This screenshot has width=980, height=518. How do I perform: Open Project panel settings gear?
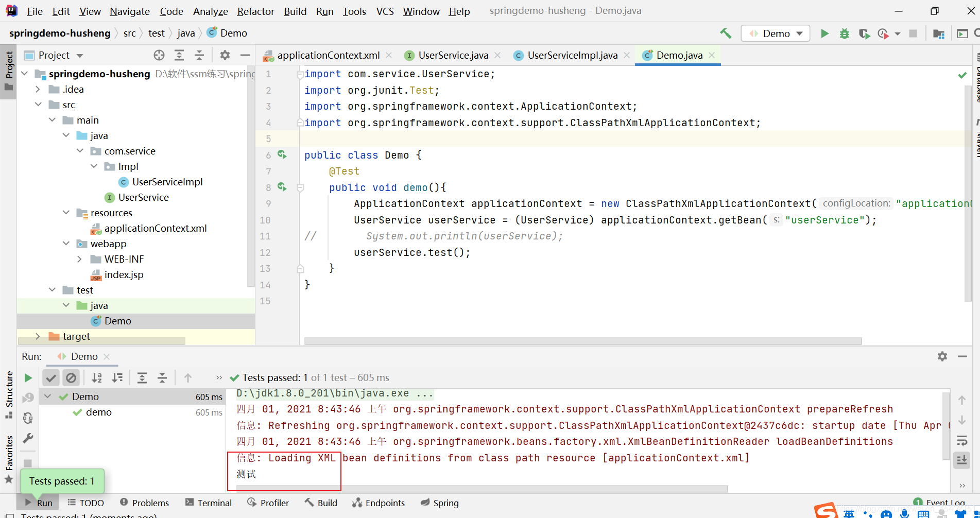tap(225, 55)
